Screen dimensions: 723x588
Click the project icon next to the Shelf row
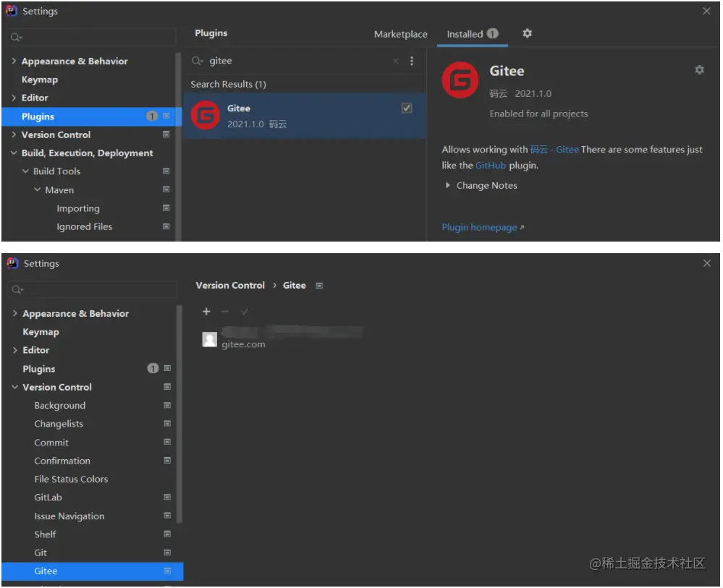[167, 534]
